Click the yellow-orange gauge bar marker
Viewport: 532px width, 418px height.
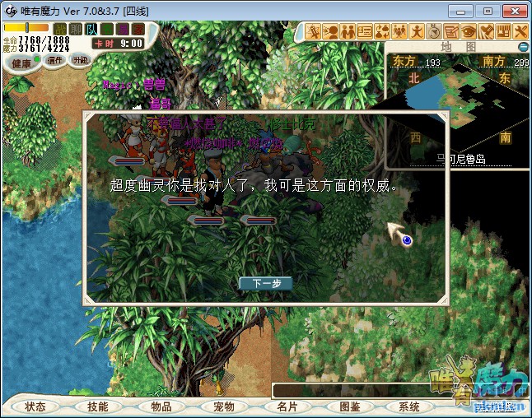(x=27, y=27)
